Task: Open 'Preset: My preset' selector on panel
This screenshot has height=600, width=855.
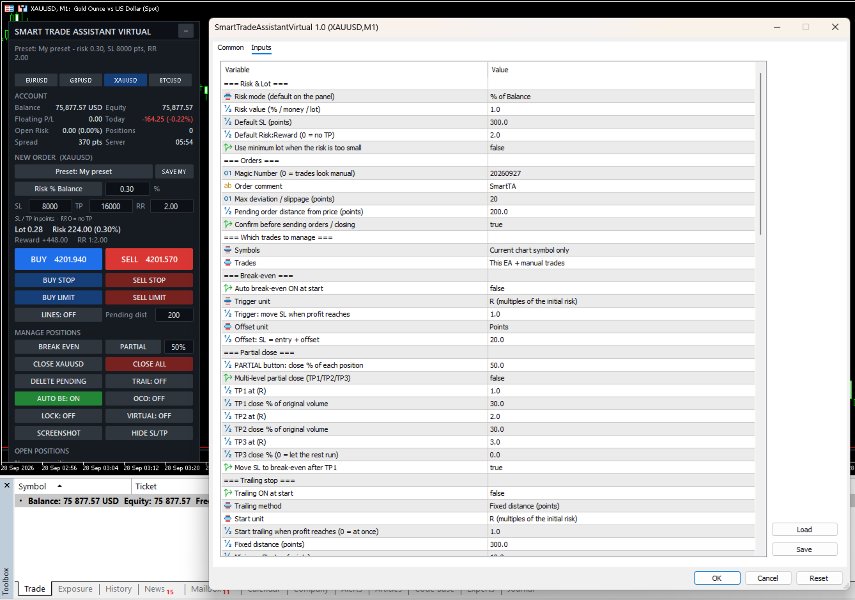Action: click(x=83, y=171)
